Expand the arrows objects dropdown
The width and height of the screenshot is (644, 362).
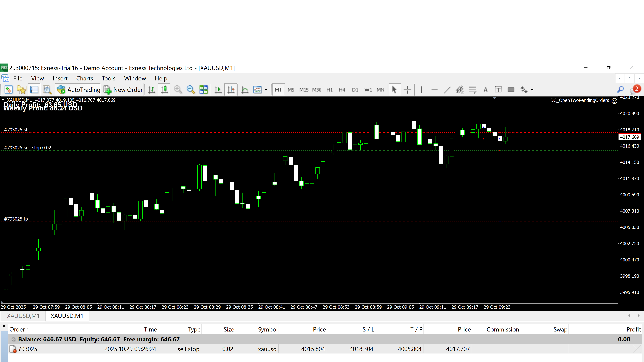(532, 90)
